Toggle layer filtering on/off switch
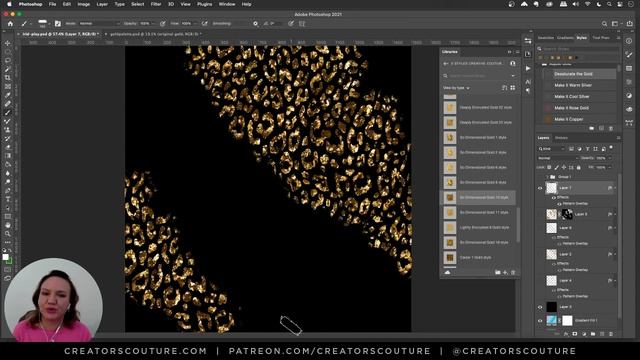This screenshot has width=640, height=360. coord(611,148)
